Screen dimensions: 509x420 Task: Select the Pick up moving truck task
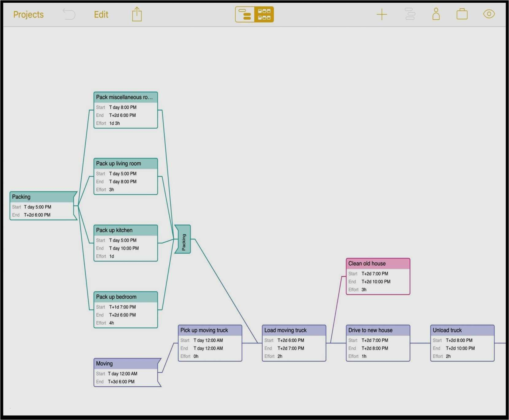click(210, 343)
